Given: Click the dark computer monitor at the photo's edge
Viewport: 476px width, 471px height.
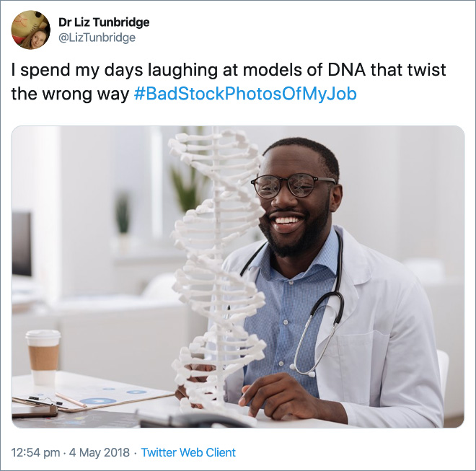Looking at the screenshot, I should (x=22, y=244).
